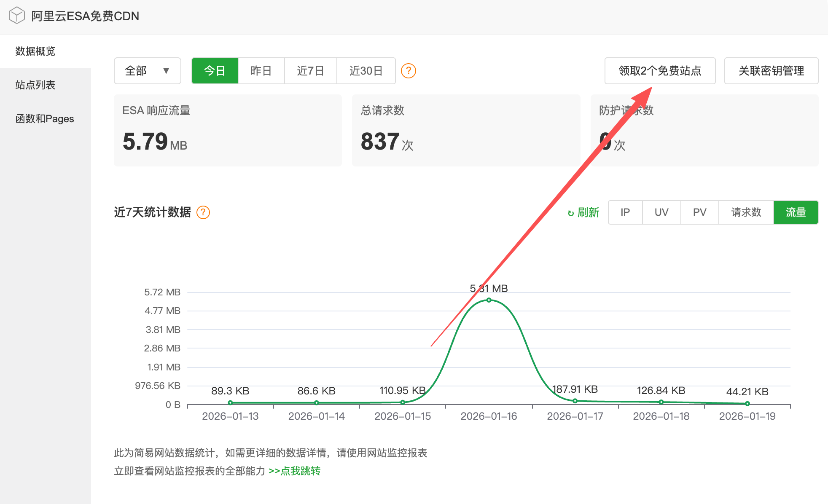Follow the 点我跳转 link

[x=300, y=471]
